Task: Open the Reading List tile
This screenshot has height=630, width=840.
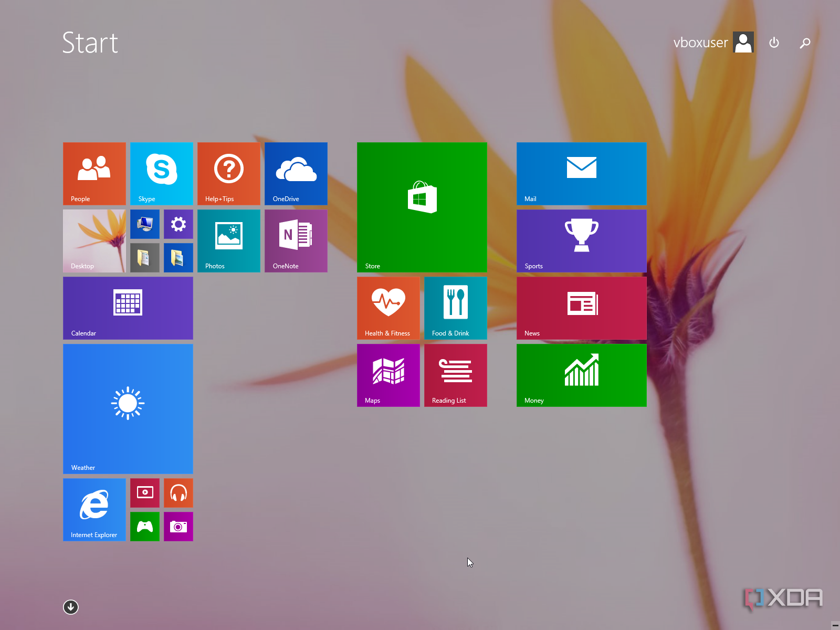Action: 455,375
